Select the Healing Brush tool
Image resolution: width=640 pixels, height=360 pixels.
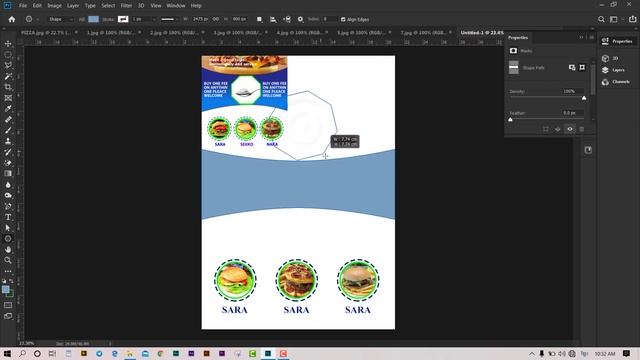[x=8, y=120]
